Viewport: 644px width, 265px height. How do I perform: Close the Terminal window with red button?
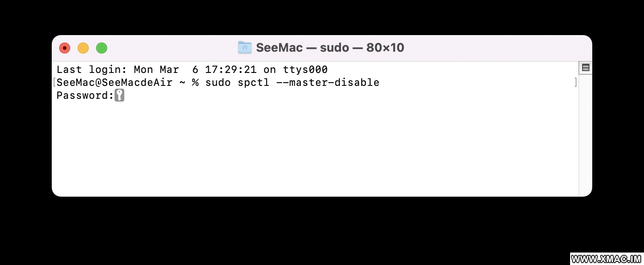coord(65,48)
